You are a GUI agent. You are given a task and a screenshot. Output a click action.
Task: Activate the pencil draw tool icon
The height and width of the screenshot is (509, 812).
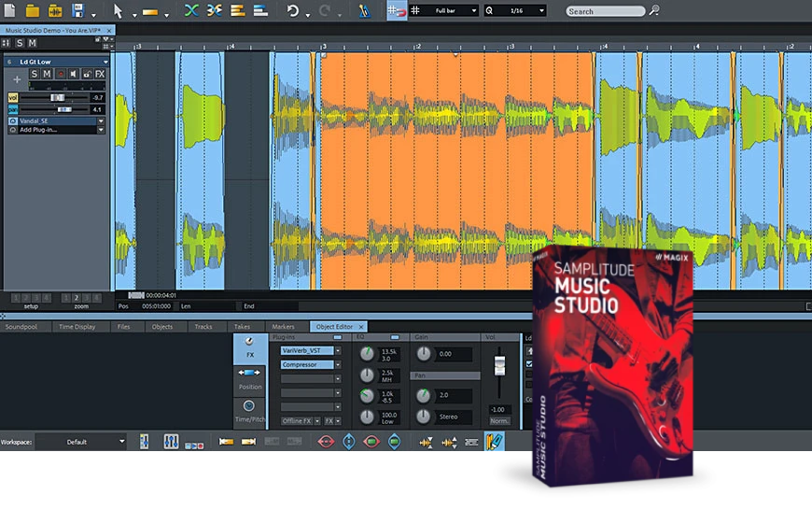tap(494, 442)
